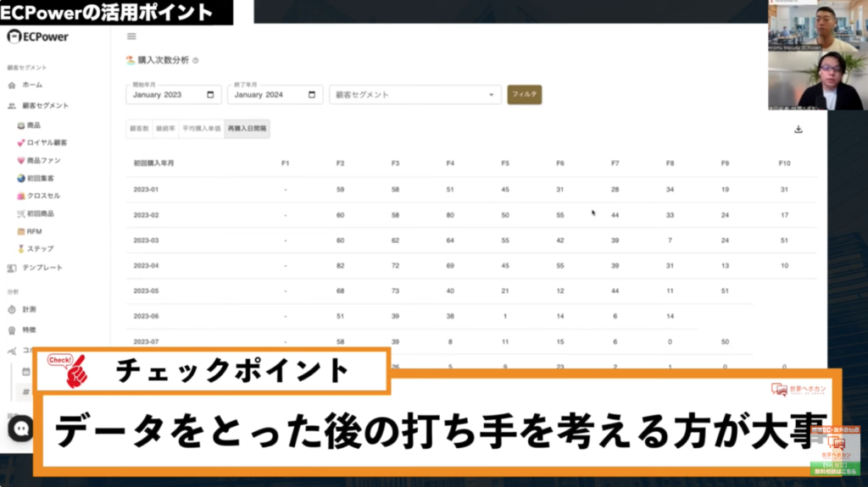Toggle the hamburger menu icon beside the logo

[131, 36]
